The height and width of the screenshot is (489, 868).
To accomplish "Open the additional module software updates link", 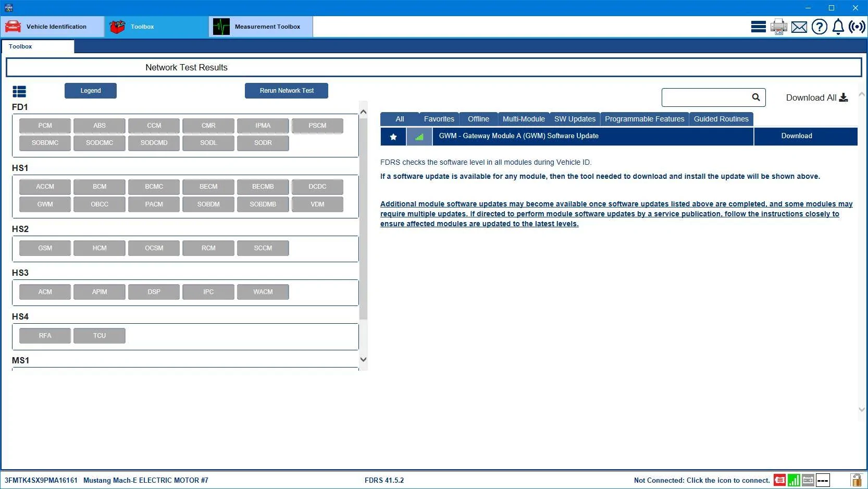I will coord(616,214).
